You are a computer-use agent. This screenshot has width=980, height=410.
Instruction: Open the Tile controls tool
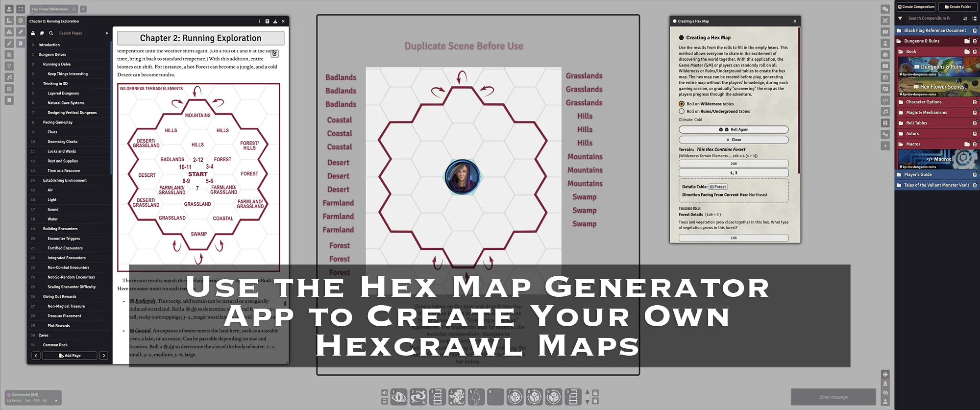tap(9, 32)
